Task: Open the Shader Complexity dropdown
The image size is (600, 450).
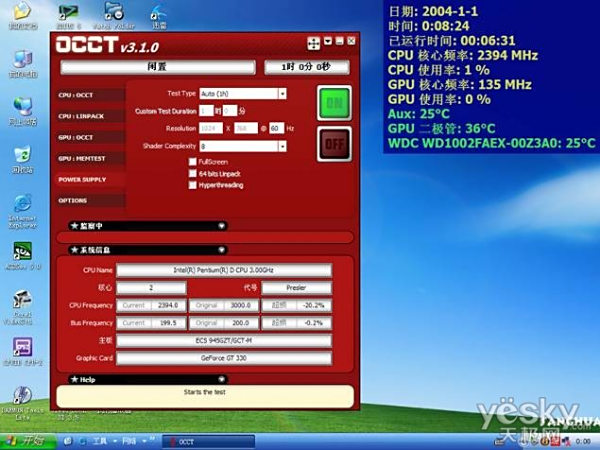Action: pos(282,146)
